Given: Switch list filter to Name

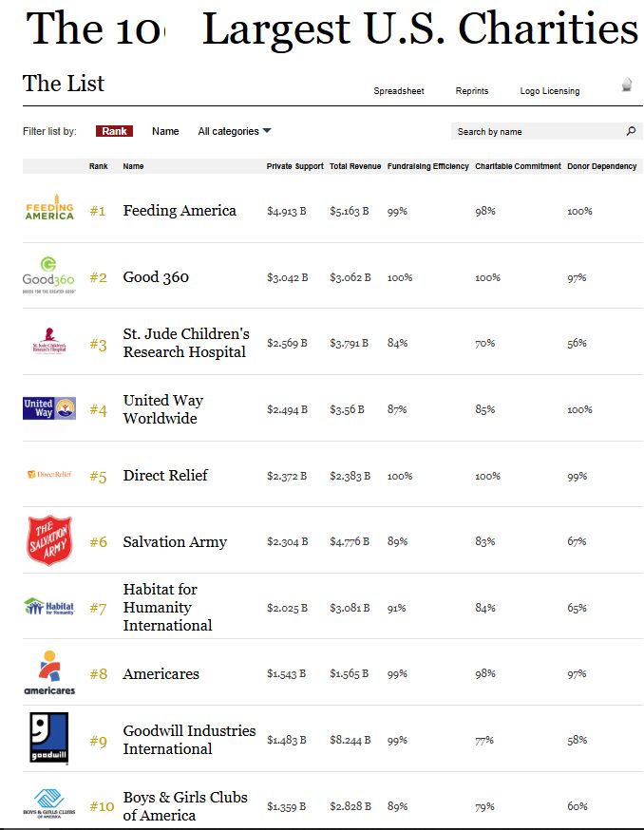Looking at the screenshot, I should [165, 132].
